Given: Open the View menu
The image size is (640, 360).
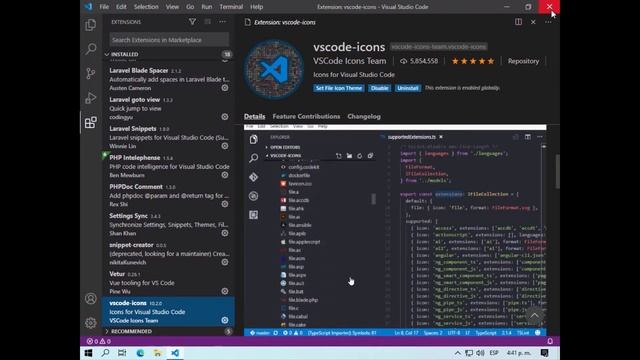Looking at the screenshot, I should pos(172,7).
